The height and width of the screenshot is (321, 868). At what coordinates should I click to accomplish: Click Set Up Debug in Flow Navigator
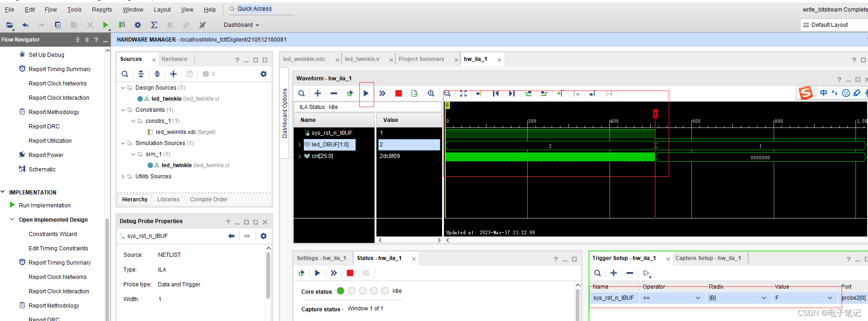pyautogui.click(x=46, y=55)
